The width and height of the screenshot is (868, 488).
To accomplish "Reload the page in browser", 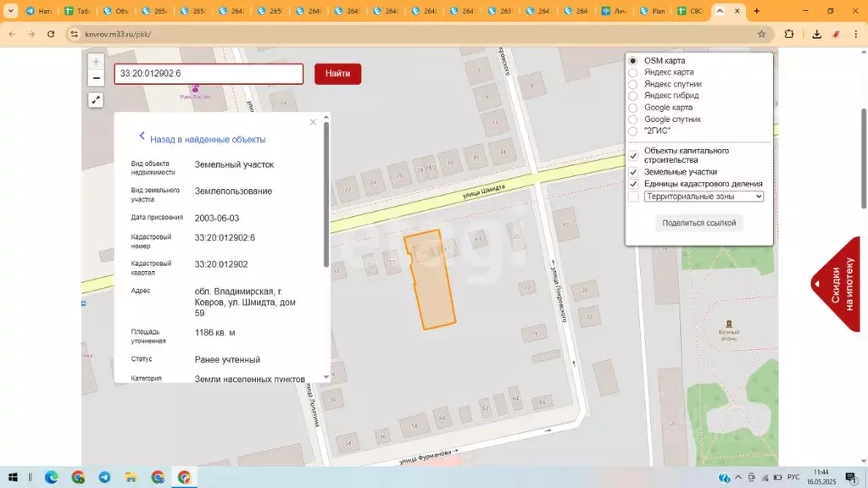I will click(x=51, y=34).
